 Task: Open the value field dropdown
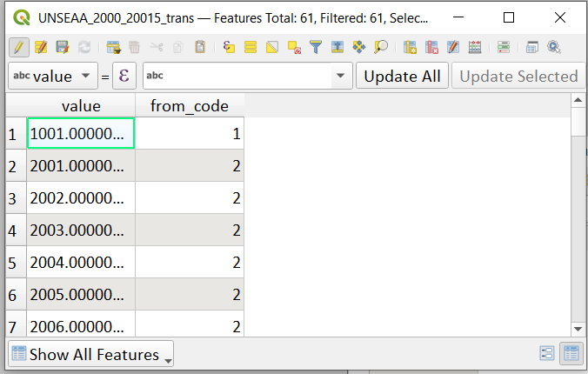point(53,76)
